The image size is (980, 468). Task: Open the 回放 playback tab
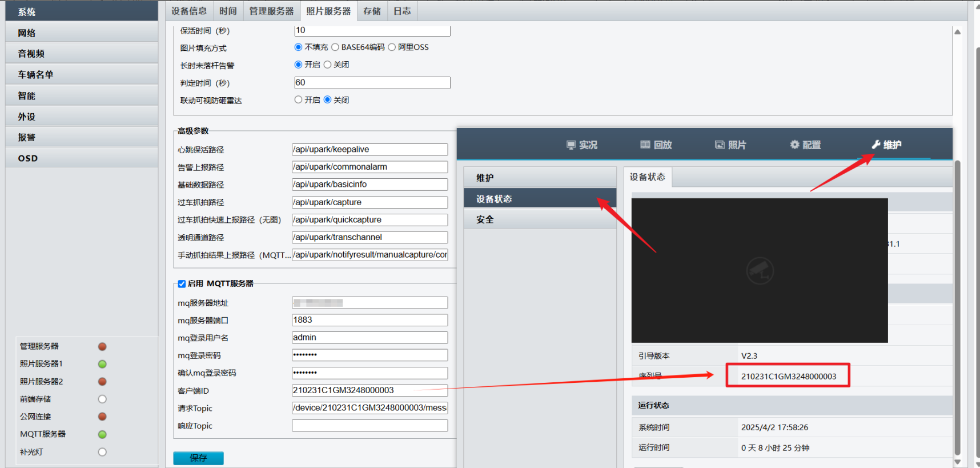[656, 145]
